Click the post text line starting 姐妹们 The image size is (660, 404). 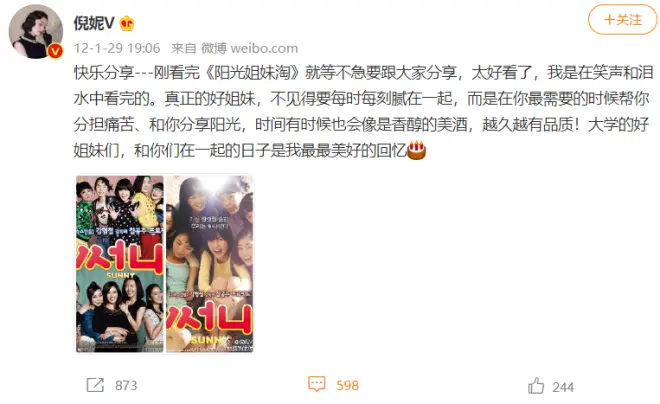[x=250, y=150]
